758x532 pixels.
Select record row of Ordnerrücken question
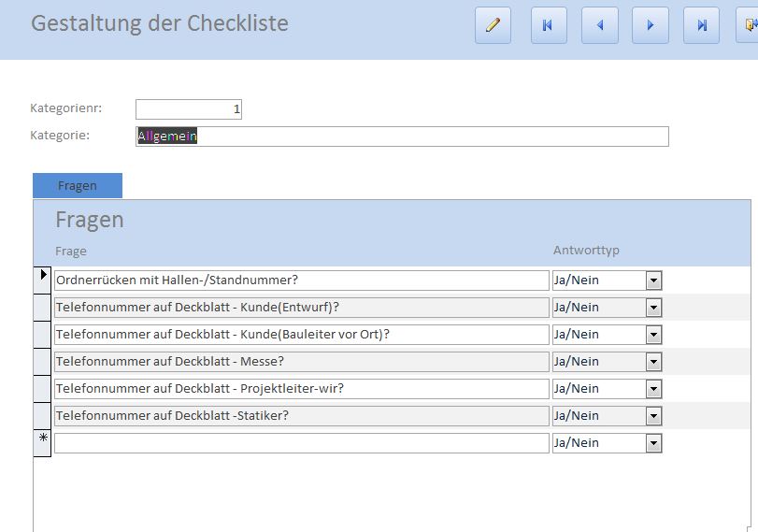(42, 280)
